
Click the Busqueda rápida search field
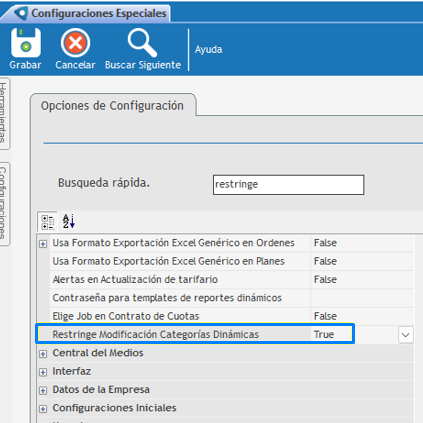(288, 185)
